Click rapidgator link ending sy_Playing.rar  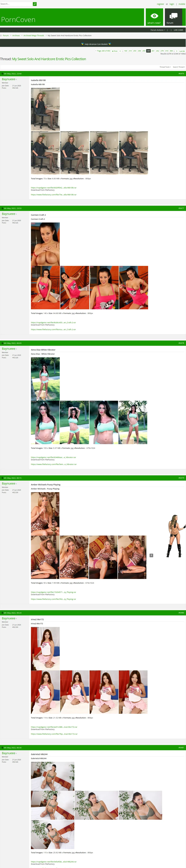coord(54,592)
